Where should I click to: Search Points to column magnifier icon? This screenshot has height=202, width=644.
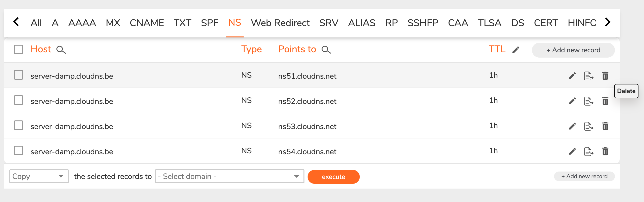coord(326,50)
